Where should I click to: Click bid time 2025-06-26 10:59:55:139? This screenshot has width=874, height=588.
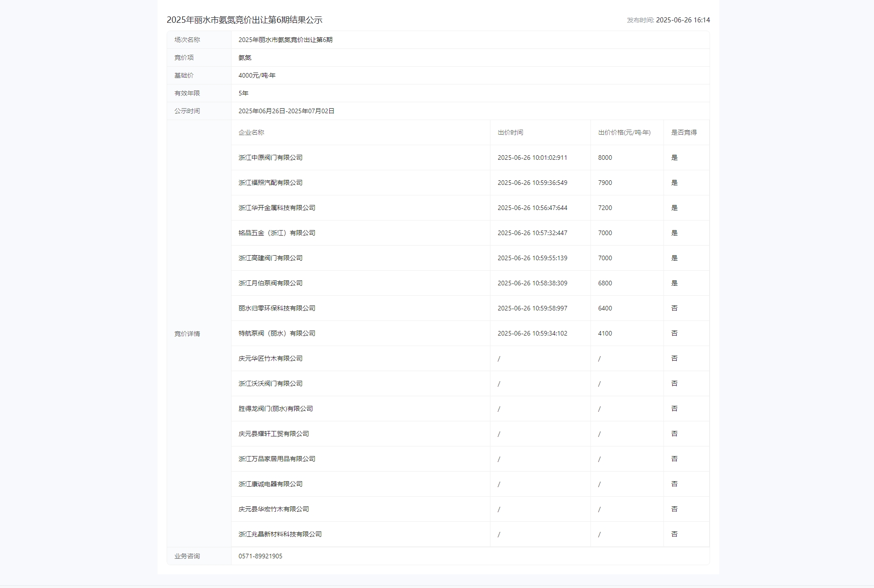pos(532,258)
